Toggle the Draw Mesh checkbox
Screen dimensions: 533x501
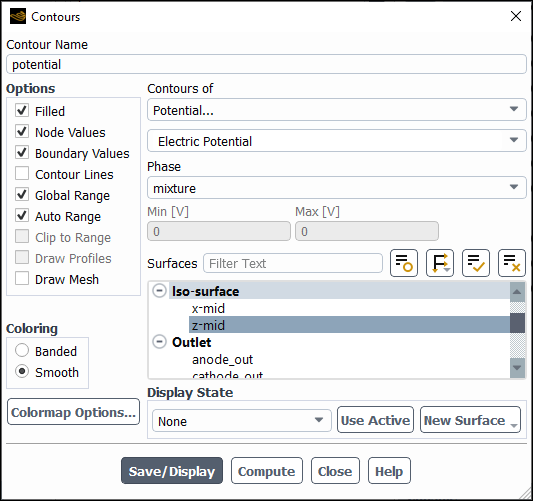click(x=22, y=279)
